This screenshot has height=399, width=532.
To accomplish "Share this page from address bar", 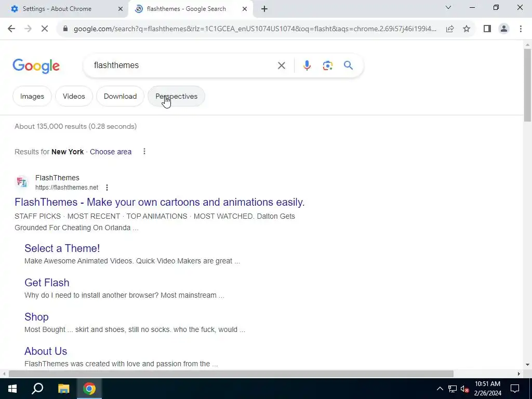I will click(450, 29).
